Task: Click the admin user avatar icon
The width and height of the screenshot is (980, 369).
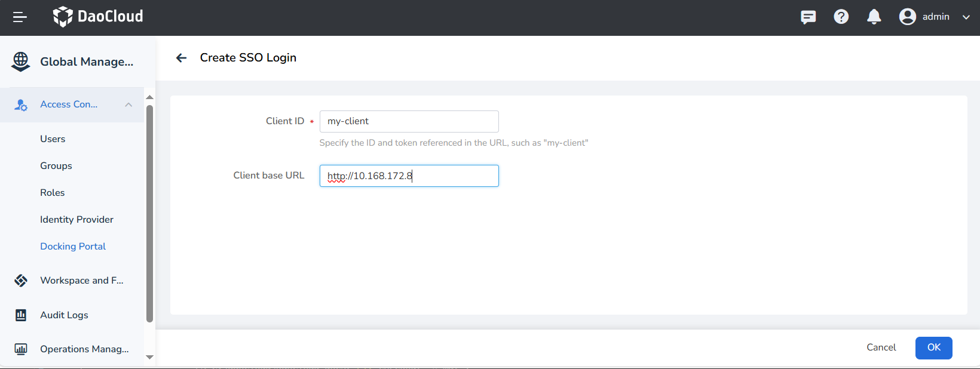Action: (x=907, y=17)
